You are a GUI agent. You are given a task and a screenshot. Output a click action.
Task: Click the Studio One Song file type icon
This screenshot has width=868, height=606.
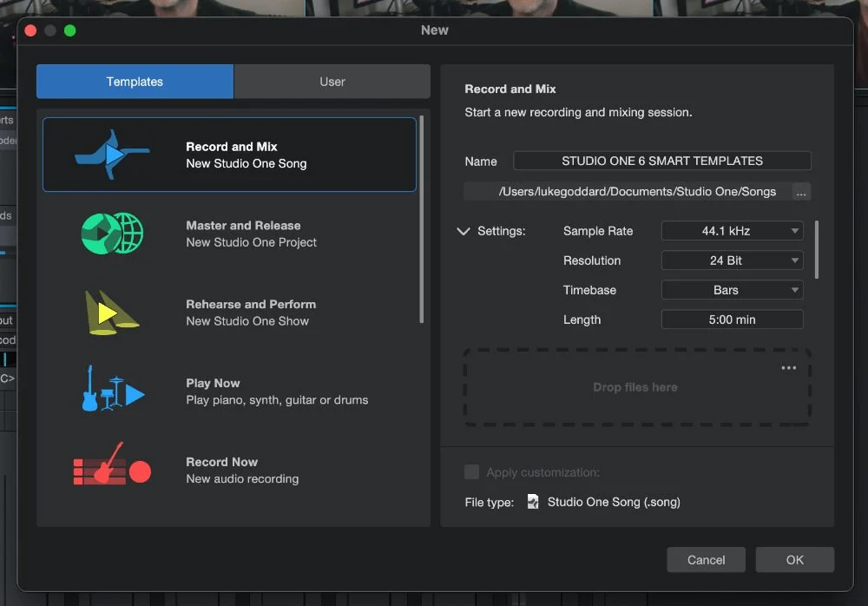click(x=533, y=501)
